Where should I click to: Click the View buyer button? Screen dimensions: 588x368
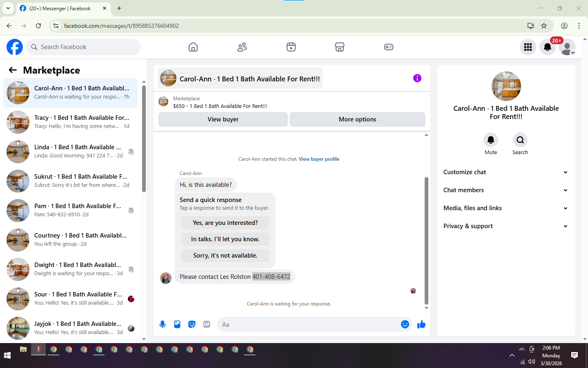coord(223,119)
